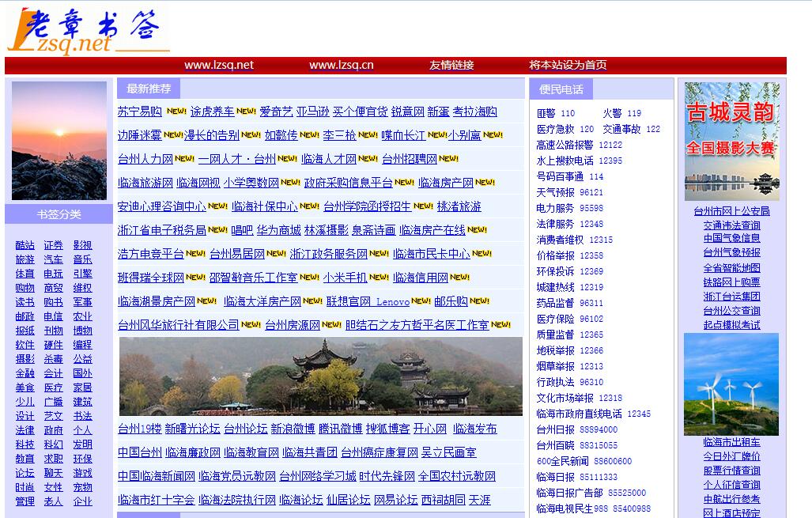Viewport: 812px width, 518px height.
Task: Select the 酷站 bookmark category
Action: [25, 245]
